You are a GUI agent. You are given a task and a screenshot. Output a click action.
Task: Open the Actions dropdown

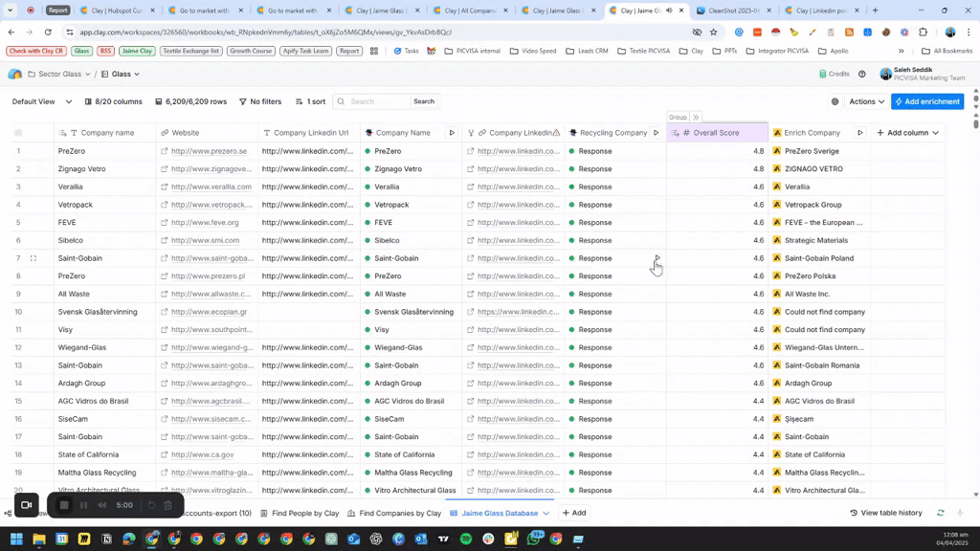[x=866, y=101]
